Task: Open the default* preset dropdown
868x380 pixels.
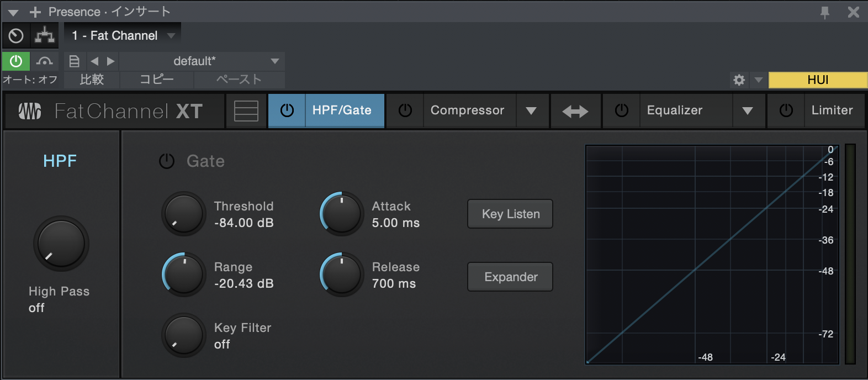Action: pyautogui.click(x=202, y=61)
